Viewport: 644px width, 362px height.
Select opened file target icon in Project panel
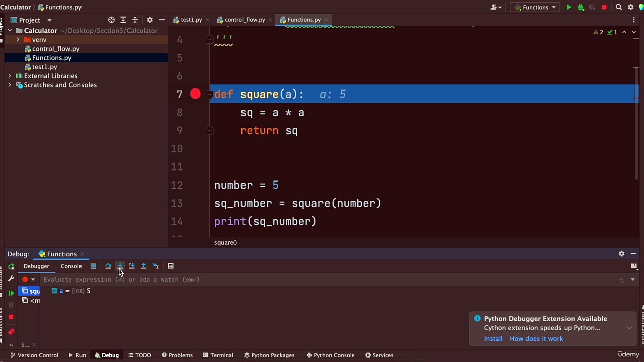coord(111,20)
